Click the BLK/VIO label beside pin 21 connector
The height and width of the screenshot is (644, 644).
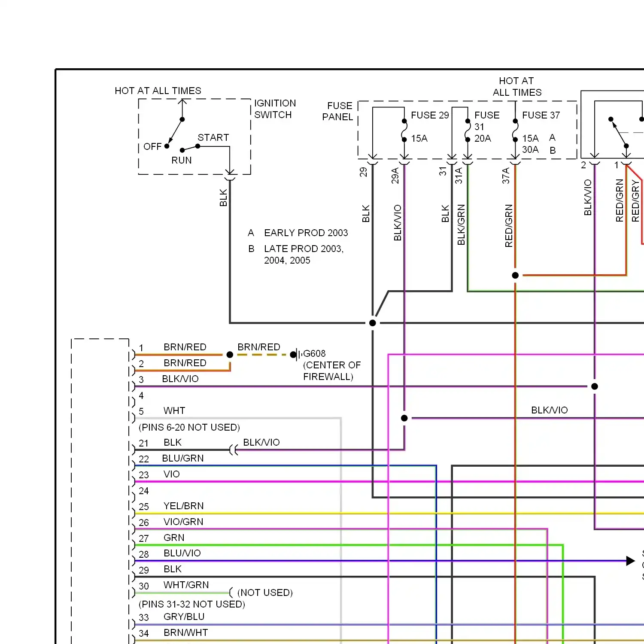click(x=261, y=442)
